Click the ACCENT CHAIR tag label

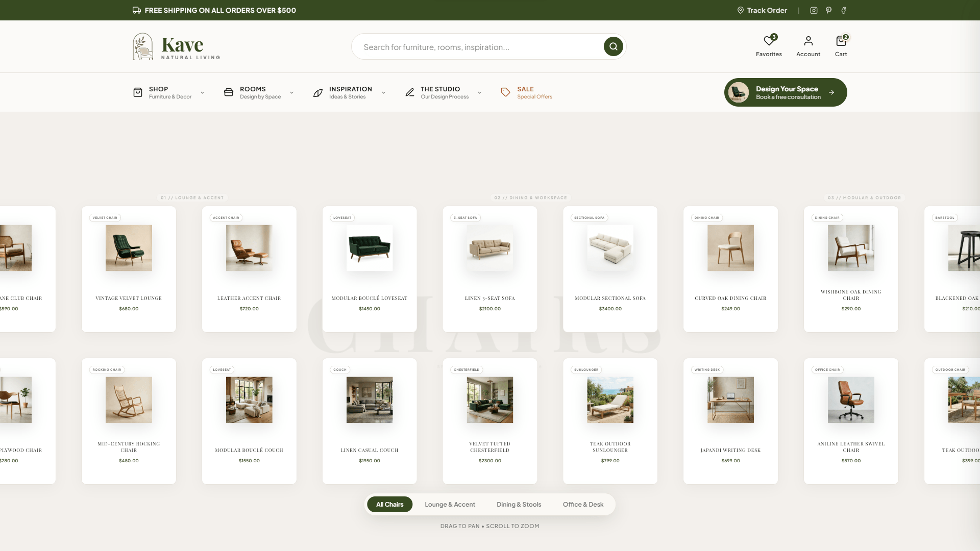226,218
